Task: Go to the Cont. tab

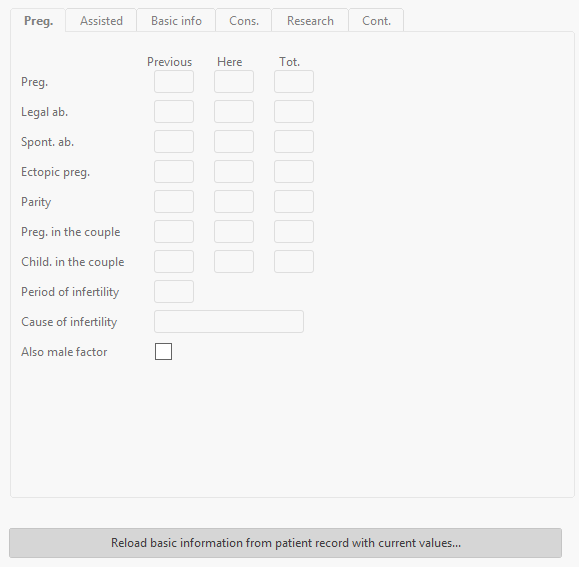Action: click(x=376, y=21)
